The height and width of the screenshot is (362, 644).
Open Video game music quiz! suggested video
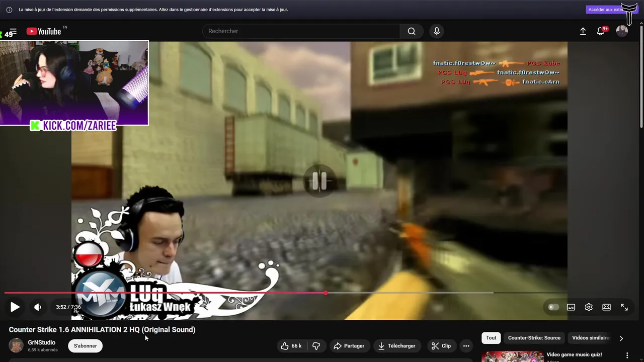coord(574,354)
